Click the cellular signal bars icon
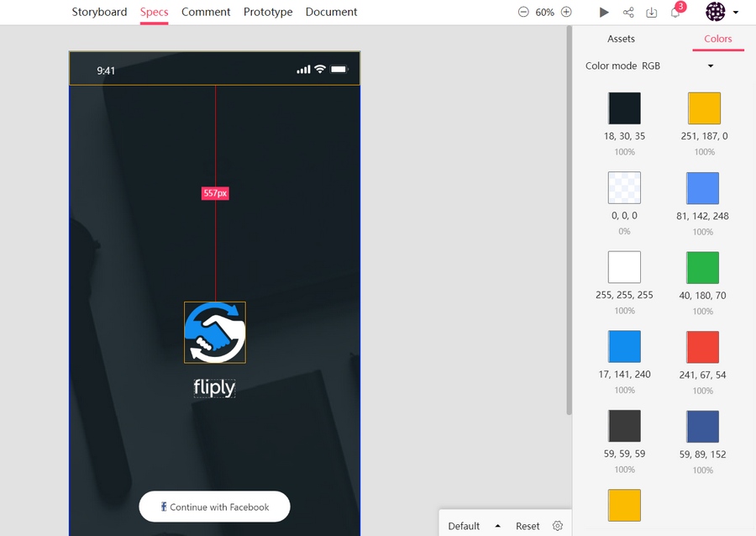Screen dimensions: 756x536 pyautogui.click(x=303, y=70)
